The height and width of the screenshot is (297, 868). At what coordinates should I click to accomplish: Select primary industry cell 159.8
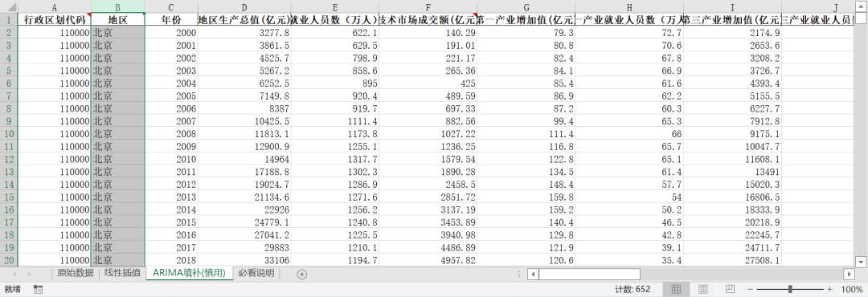click(x=526, y=197)
